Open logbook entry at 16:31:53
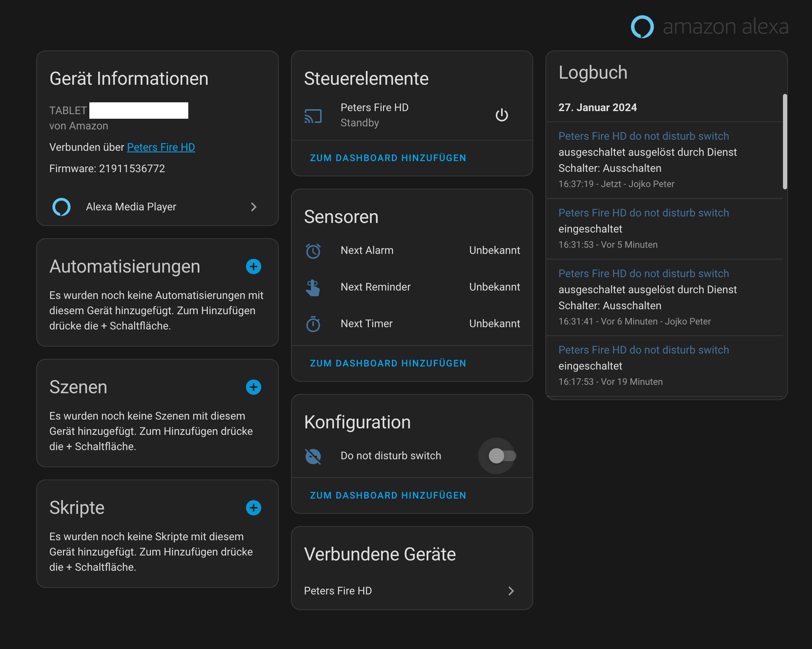The width and height of the screenshot is (812, 649). coord(665,229)
